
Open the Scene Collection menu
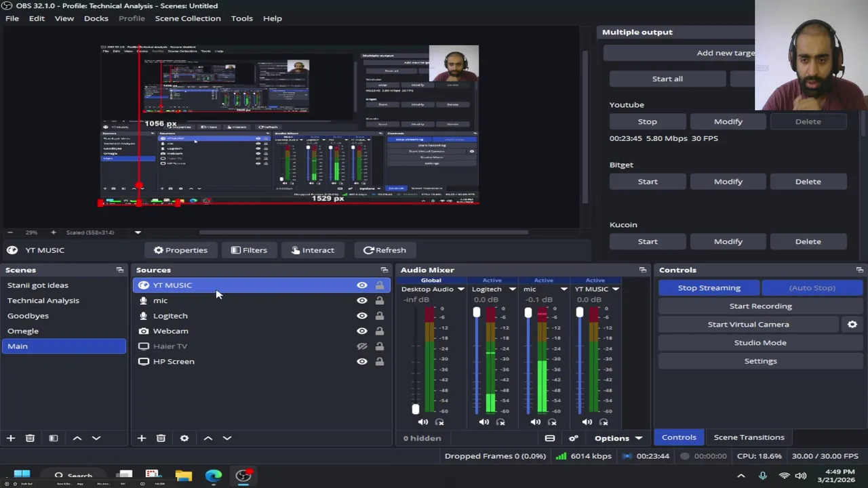[x=188, y=18]
